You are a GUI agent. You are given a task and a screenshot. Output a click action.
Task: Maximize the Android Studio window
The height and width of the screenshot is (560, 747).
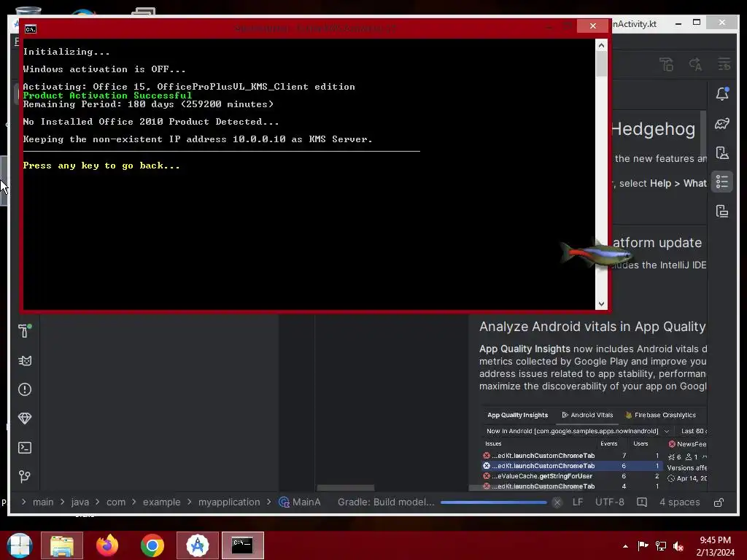697,23
